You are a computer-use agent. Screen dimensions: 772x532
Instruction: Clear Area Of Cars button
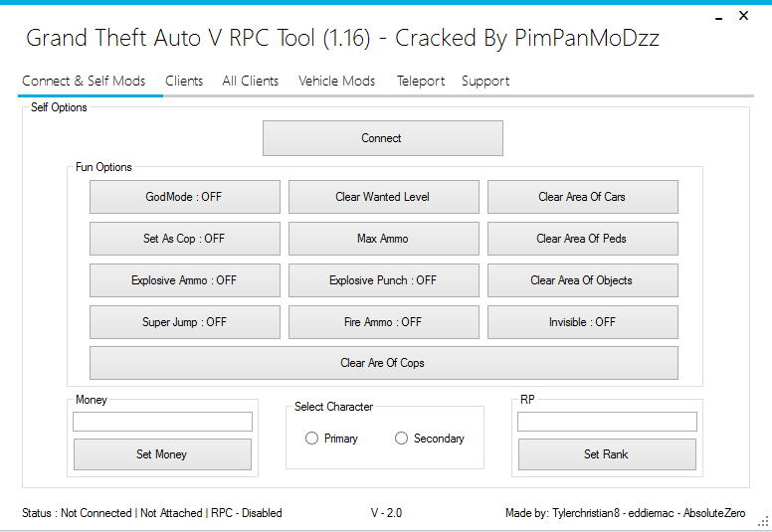tap(582, 197)
